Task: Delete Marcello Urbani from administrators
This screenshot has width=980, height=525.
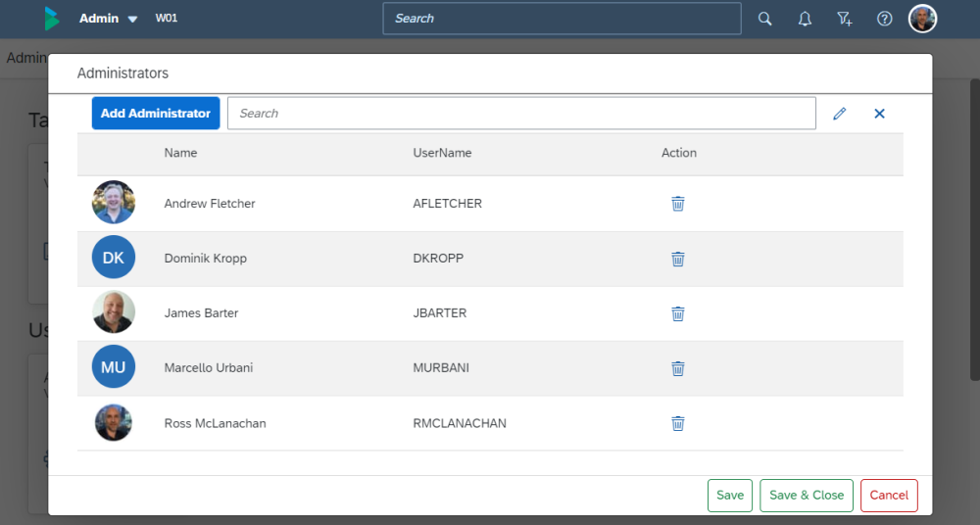Action: (677, 368)
